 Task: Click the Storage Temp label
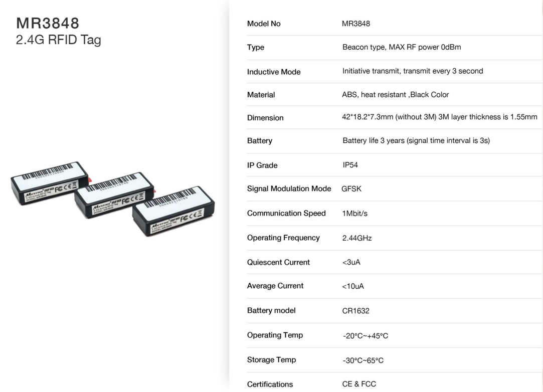coord(271,360)
